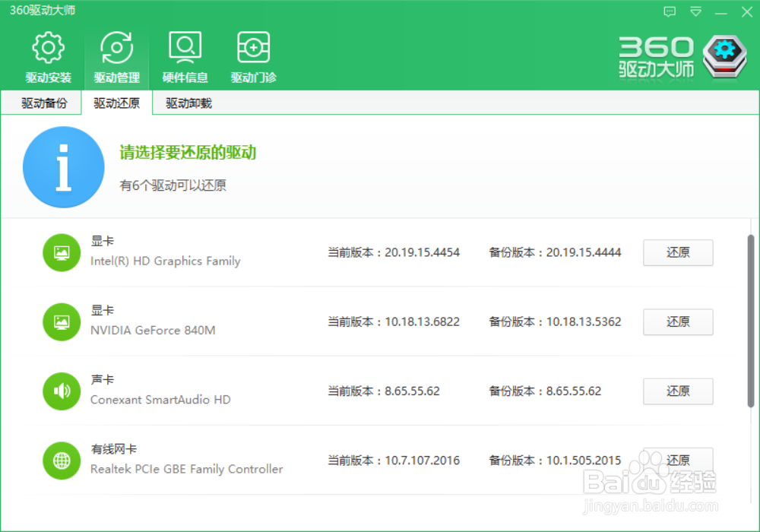Restore the Realtek PCIe GBE driver

click(677, 460)
